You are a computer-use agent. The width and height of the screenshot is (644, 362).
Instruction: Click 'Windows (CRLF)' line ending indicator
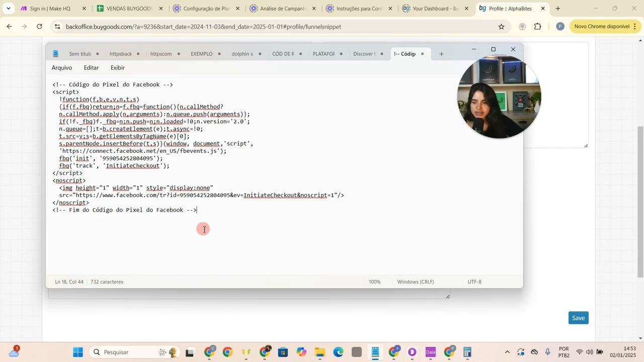tap(416, 282)
